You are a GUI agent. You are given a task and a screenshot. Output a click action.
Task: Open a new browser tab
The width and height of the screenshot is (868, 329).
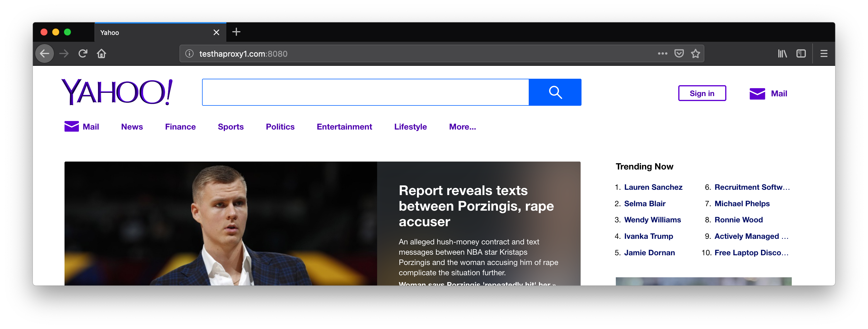click(236, 32)
